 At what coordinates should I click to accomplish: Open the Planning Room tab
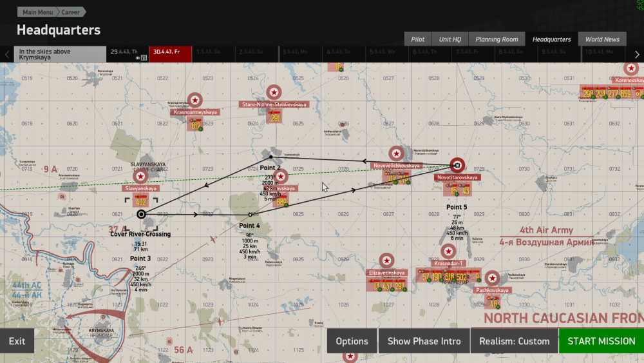pos(497,39)
